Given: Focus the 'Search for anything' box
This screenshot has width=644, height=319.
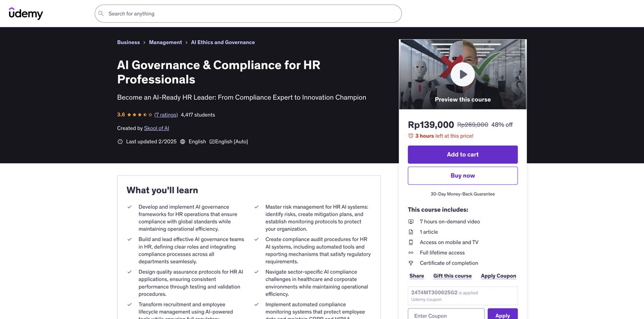Looking at the screenshot, I should (248, 14).
